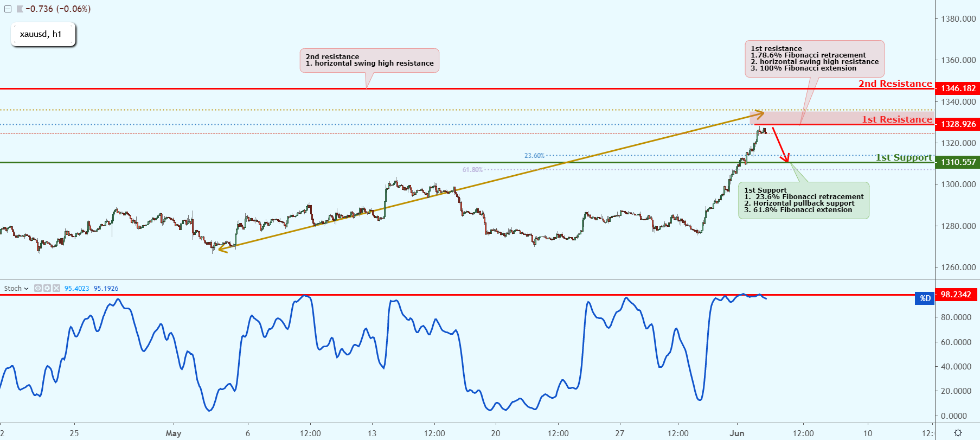Select the '1st Resistance' red line text
The height and width of the screenshot is (440, 980).
[896, 119]
